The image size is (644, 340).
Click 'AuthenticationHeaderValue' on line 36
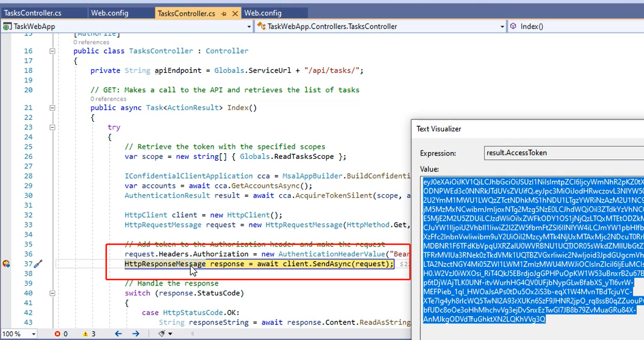point(331,254)
